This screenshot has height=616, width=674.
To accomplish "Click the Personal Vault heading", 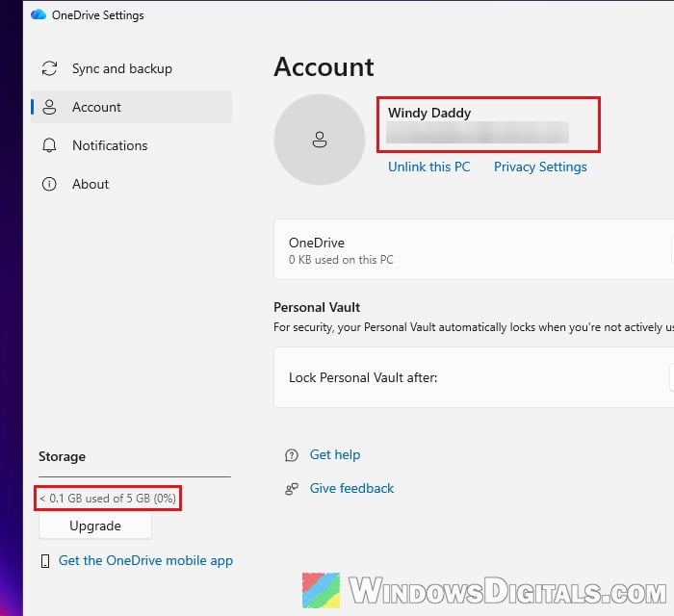I will pos(317,307).
